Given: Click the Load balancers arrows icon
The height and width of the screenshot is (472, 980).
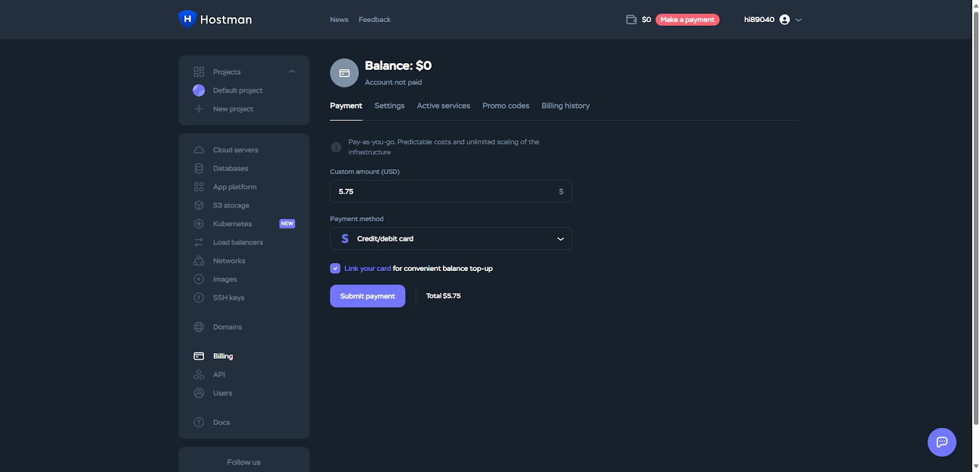Looking at the screenshot, I should [x=198, y=242].
